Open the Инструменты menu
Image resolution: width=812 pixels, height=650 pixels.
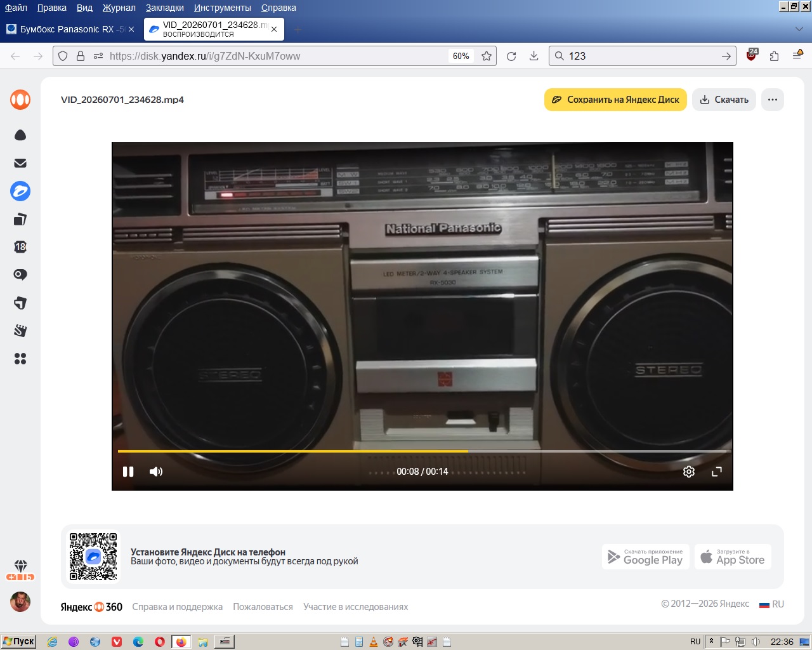223,8
